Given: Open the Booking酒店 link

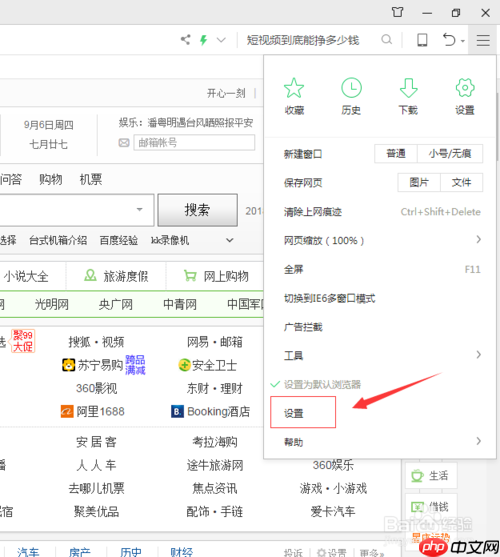Looking at the screenshot, I should click(x=211, y=411).
